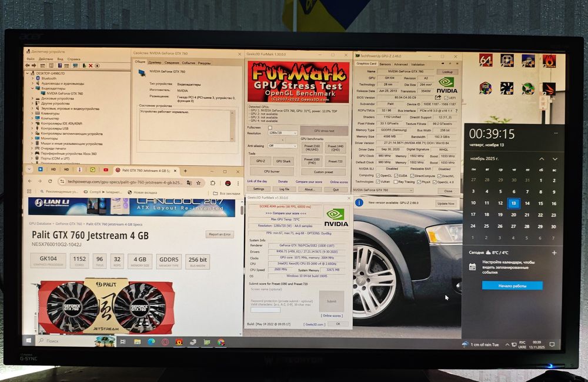Click the GPU stress test button in FurMark
This screenshot has height=382, width=588.
pyautogui.click(x=324, y=131)
